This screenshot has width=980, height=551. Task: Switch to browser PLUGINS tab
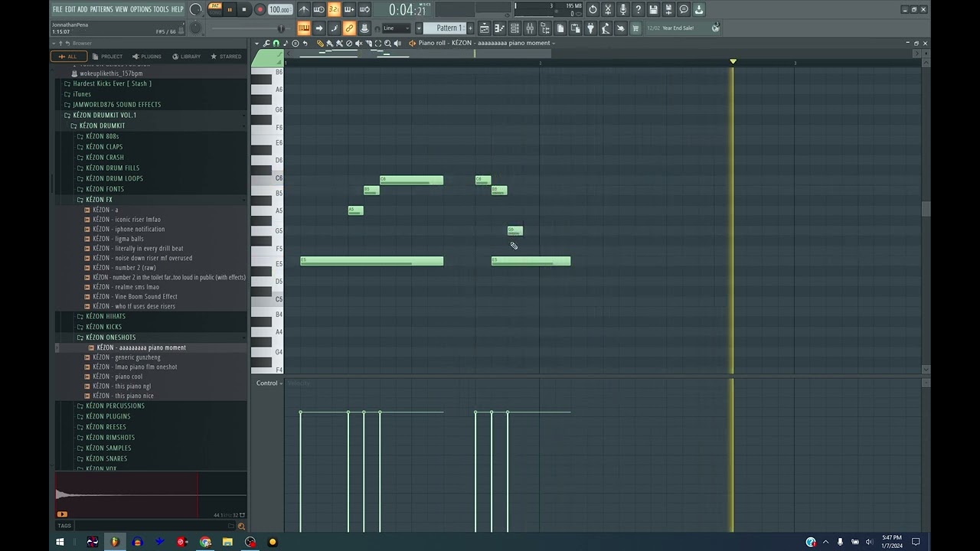pyautogui.click(x=147, y=56)
